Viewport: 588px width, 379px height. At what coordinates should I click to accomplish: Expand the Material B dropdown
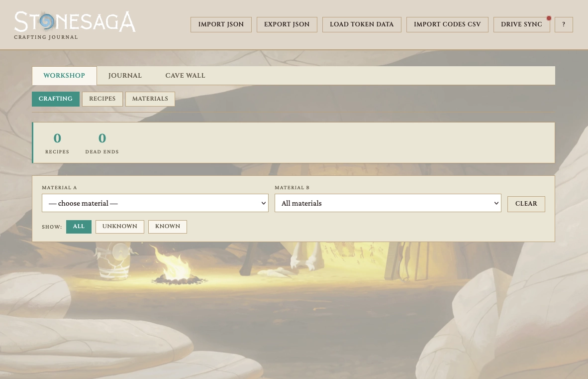[388, 203]
